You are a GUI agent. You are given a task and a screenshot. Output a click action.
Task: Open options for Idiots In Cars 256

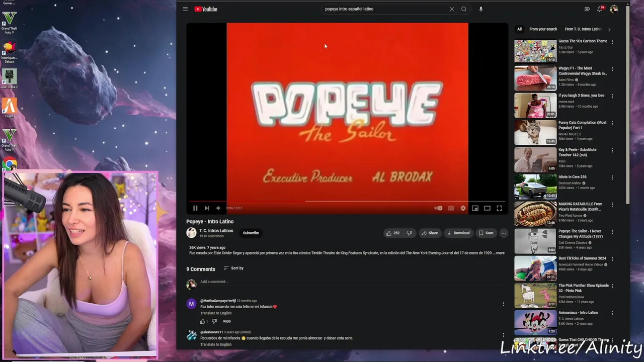point(612,177)
